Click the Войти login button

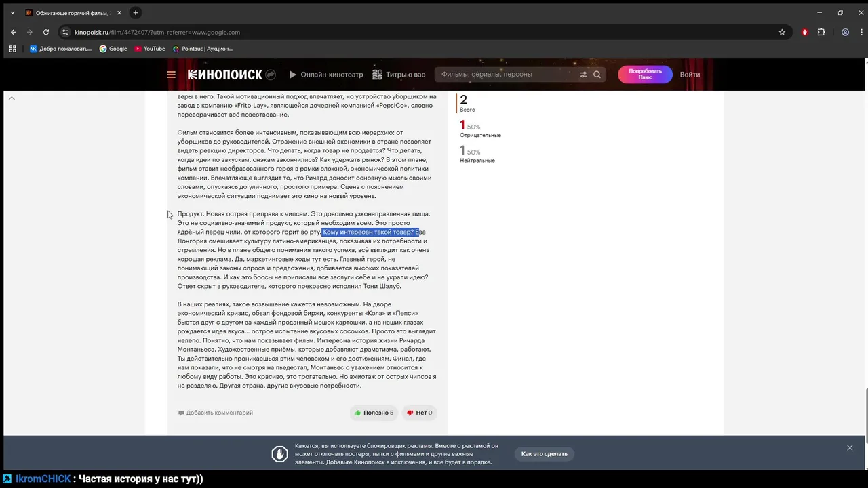tap(690, 75)
